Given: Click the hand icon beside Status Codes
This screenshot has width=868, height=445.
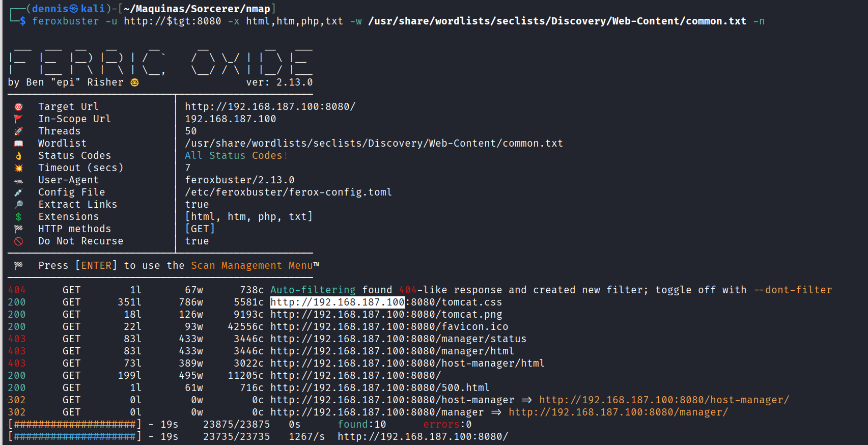Looking at the screenshot, I should coord(19,156).
